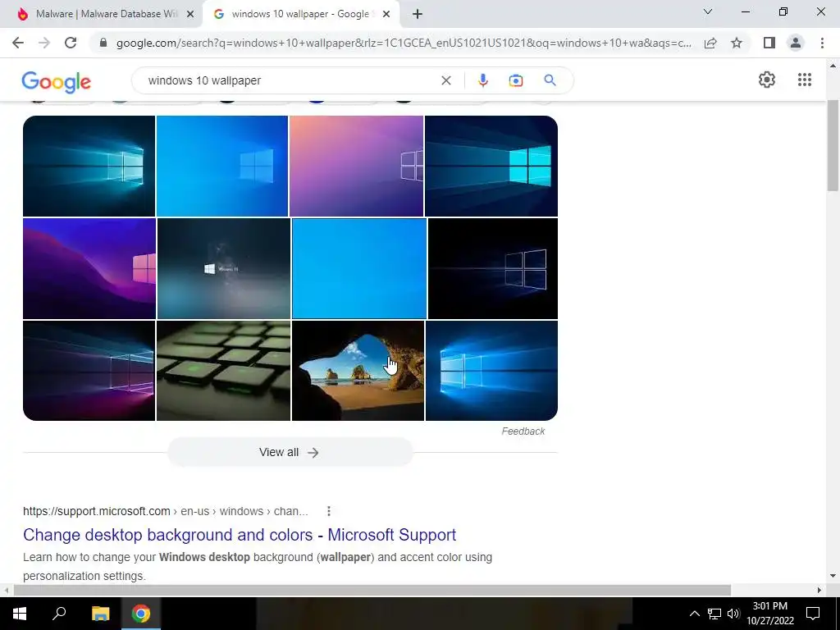The width and height of the screenshot is (840, 630).
Task: Click the View all images button
Action: click(x=290, y=452)
